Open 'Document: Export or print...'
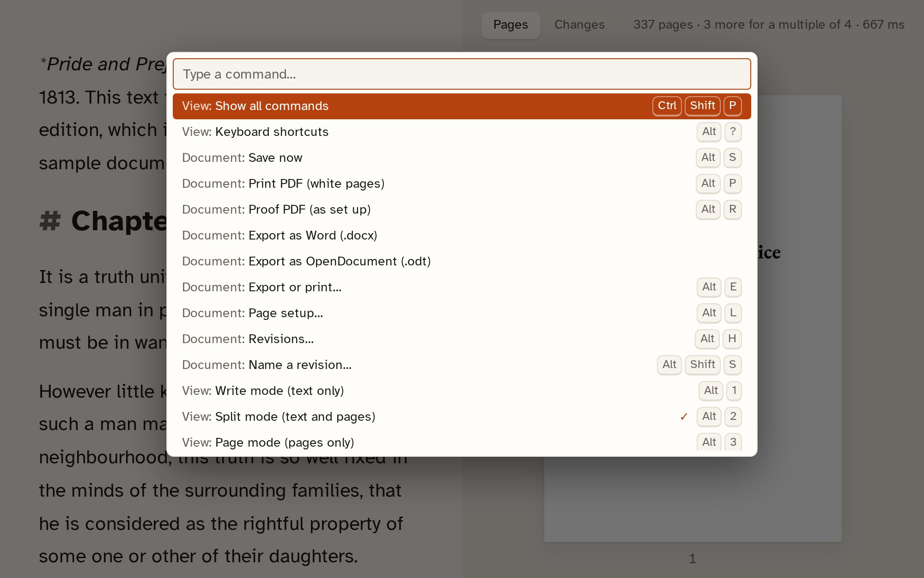The height and width of the screenshot is (578, 924). (462, 287)
